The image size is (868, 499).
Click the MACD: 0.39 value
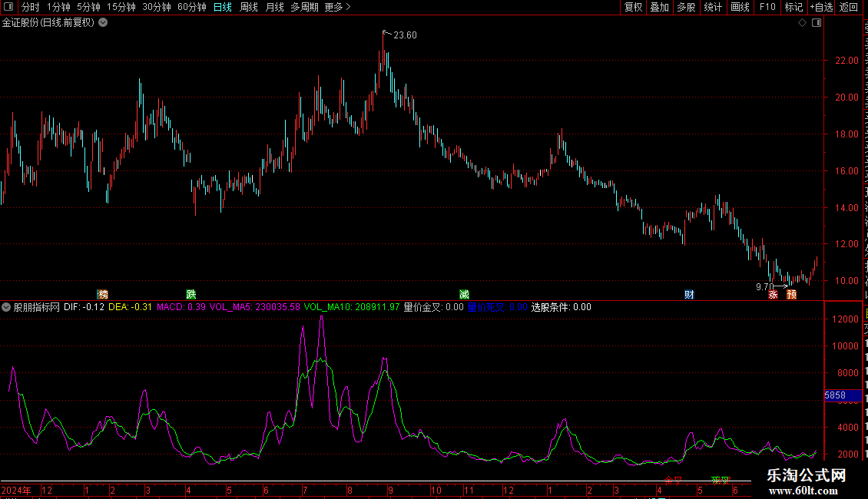coord(181,307)
